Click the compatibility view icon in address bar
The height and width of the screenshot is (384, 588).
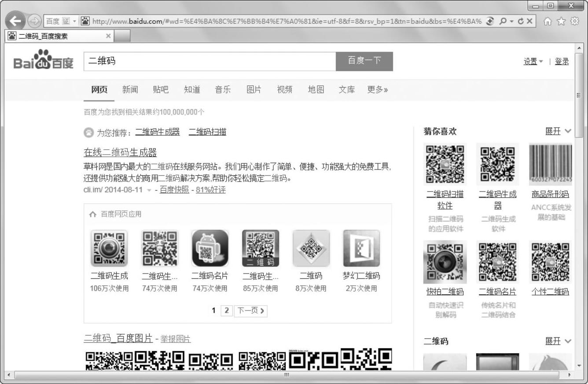click(489, 21)
